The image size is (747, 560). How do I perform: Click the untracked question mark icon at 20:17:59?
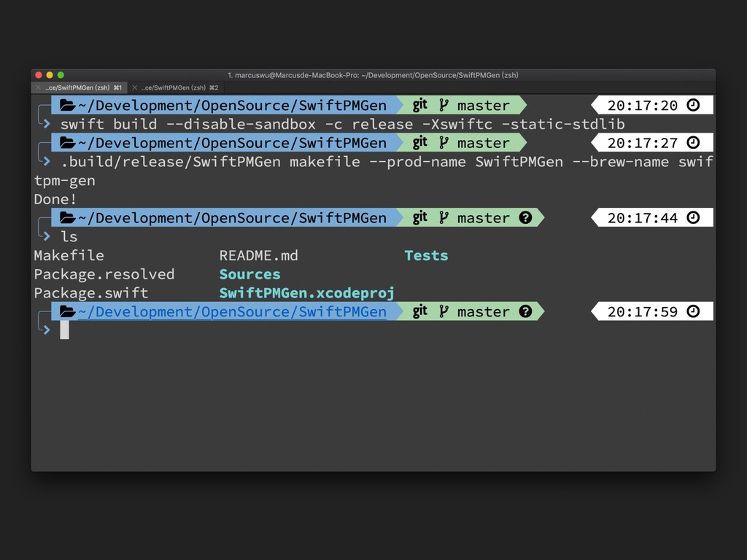click(x=525, y=311)
